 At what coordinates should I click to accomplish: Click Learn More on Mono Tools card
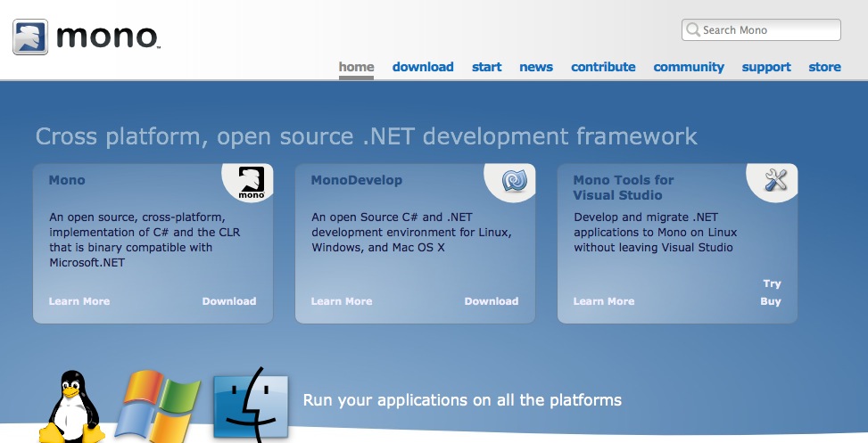coord(604,301)
